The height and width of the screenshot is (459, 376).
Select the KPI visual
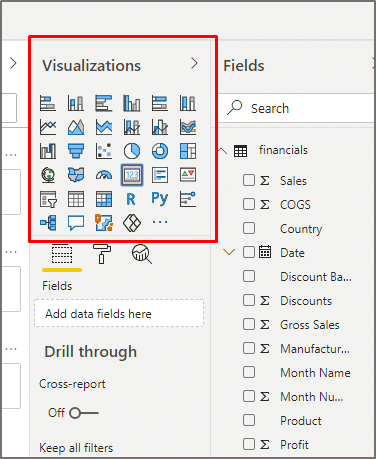pos(188,175)
